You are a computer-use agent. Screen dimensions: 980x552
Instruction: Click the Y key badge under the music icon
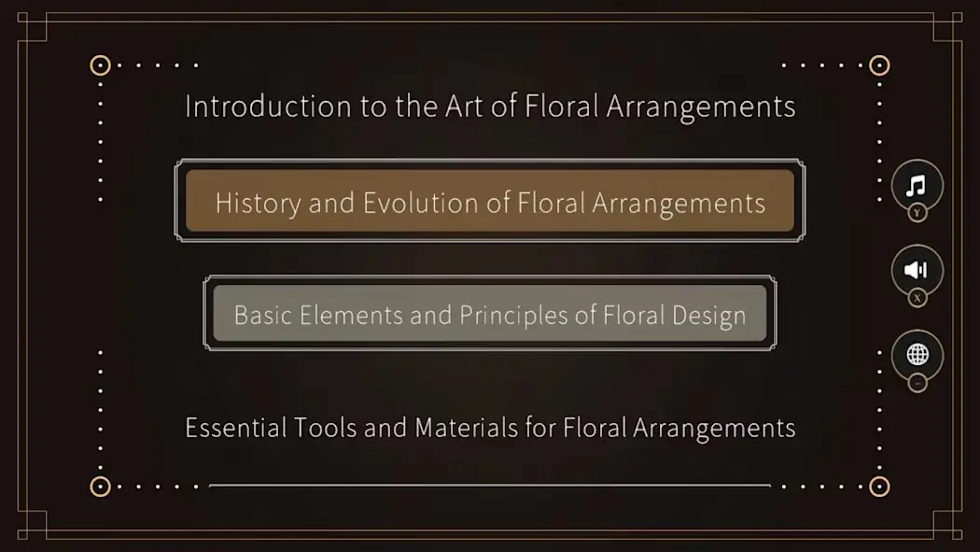pyautogui.click(x=917, y=213)
